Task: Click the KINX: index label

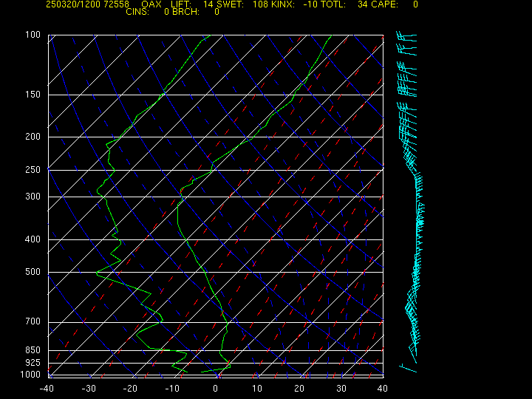Action: point(282,4)
